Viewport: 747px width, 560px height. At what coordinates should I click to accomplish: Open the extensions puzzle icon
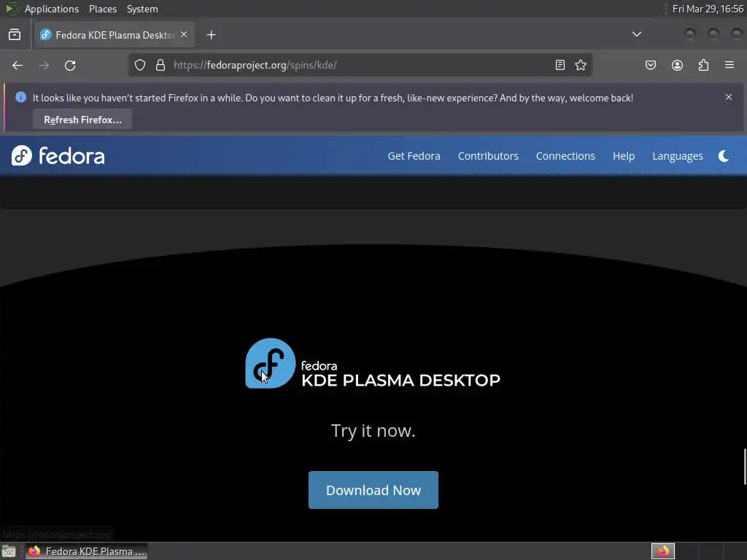pyautogui.click(x=703, y=65)
